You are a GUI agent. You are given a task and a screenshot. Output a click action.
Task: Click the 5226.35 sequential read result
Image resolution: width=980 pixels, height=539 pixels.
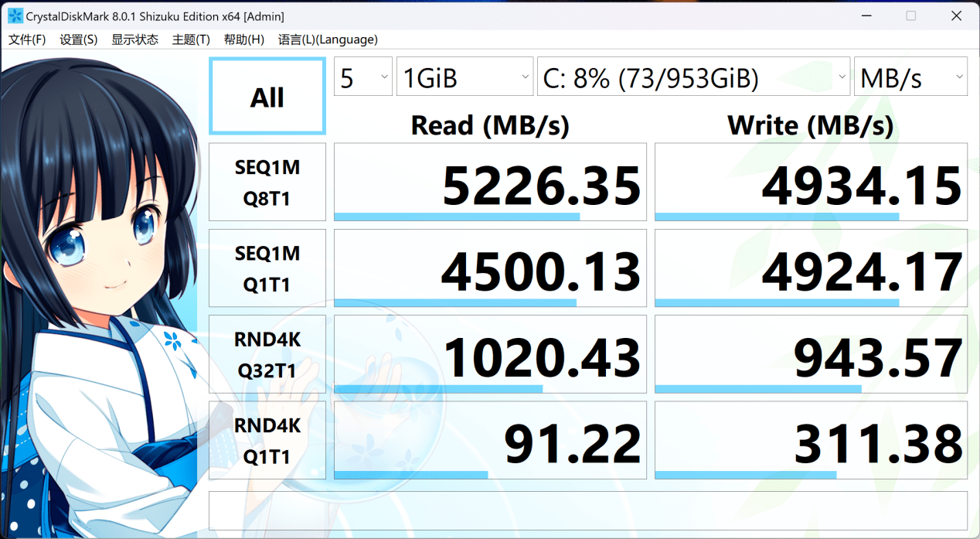point(490,183)
